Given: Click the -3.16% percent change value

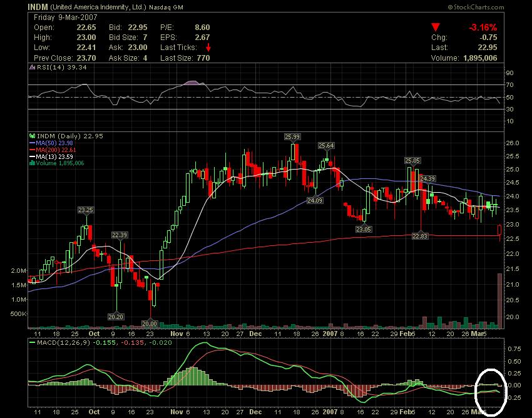Looking at the screenshot, I should [483, 28].
